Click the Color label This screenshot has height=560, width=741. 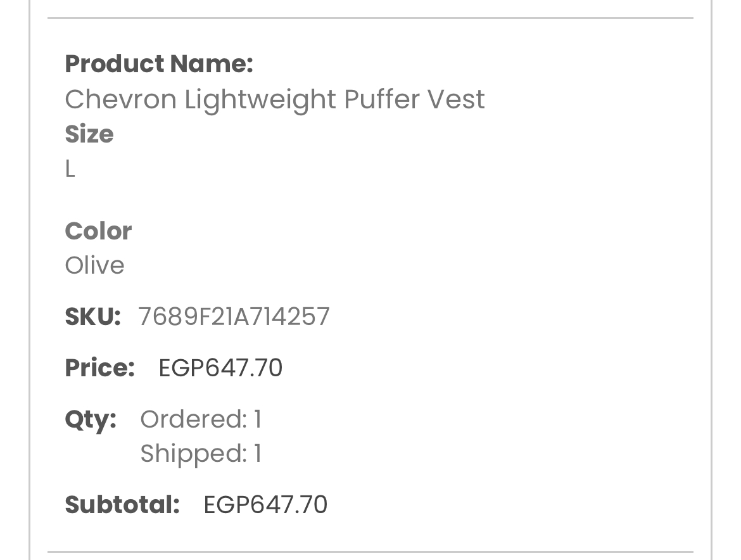point(98,231)
